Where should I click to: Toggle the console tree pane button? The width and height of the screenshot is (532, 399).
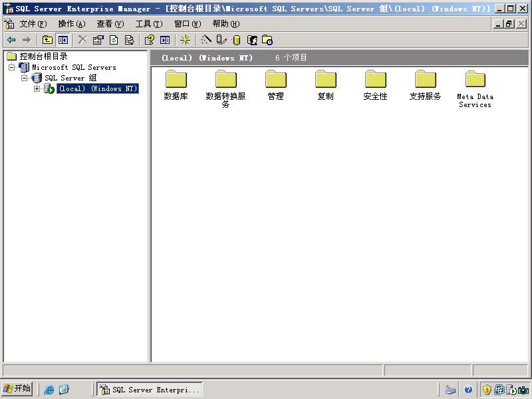click(x=63, y=40)
